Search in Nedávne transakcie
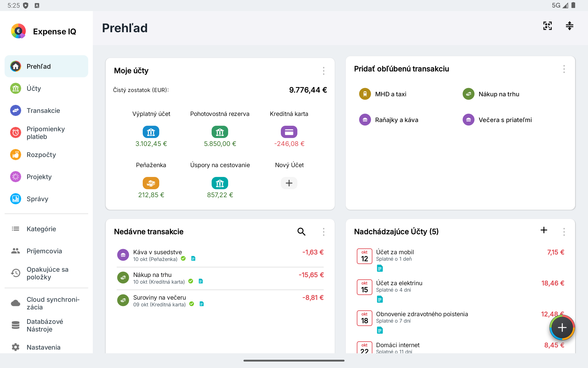Image resolution: width=588 pixels, height=368 pixels. tap(301, 232)
